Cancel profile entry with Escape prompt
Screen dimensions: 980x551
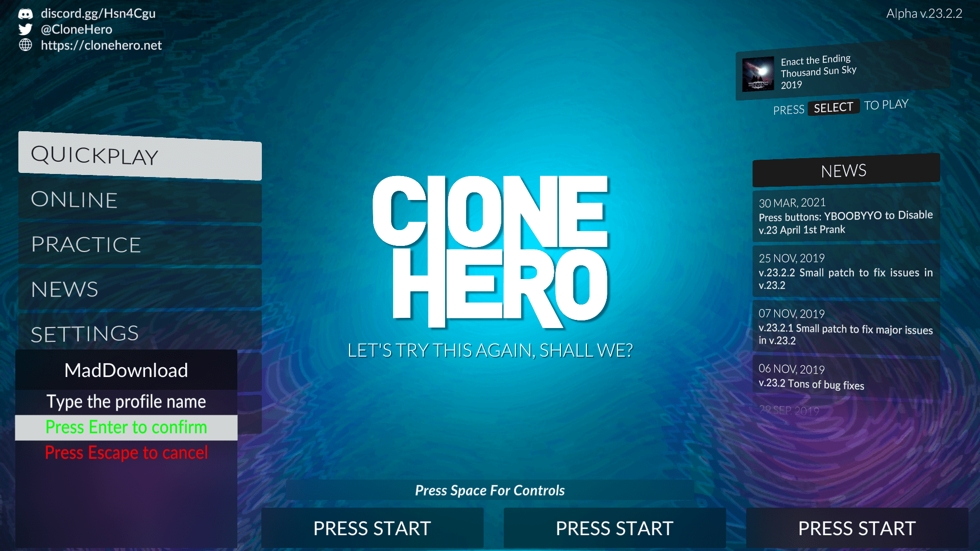(x=126, y=452)
